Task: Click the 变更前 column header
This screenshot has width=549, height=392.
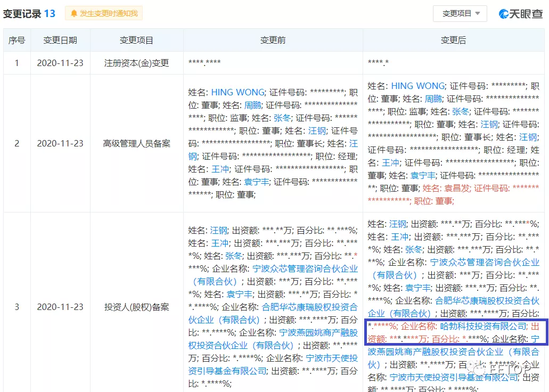Action: click(273, 40)
